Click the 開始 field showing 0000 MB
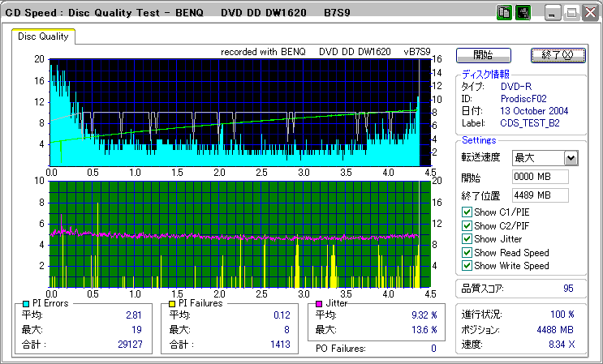Viewport: 603px width, 364px height. pos(540,177)
